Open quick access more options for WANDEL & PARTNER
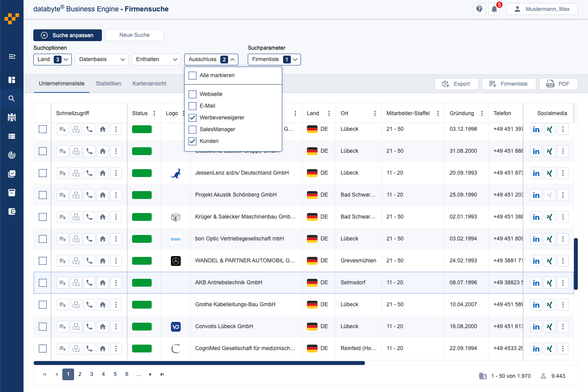 coord(116,261)
